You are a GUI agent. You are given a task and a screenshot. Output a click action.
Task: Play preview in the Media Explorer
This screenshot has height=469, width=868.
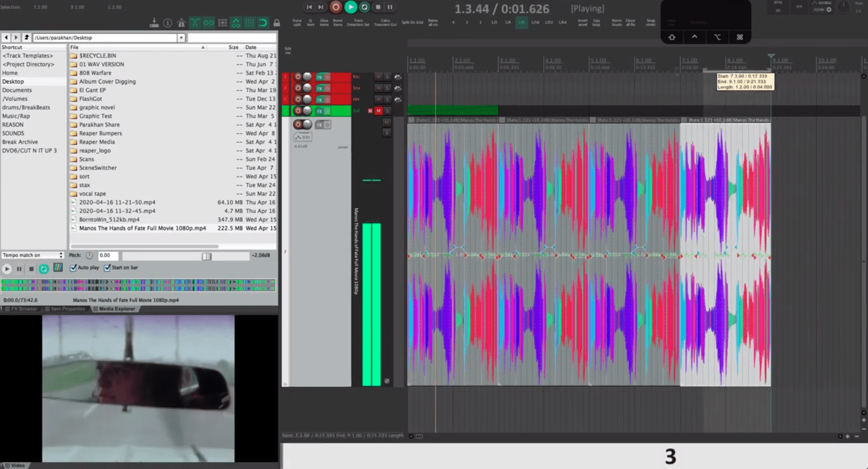7,269
